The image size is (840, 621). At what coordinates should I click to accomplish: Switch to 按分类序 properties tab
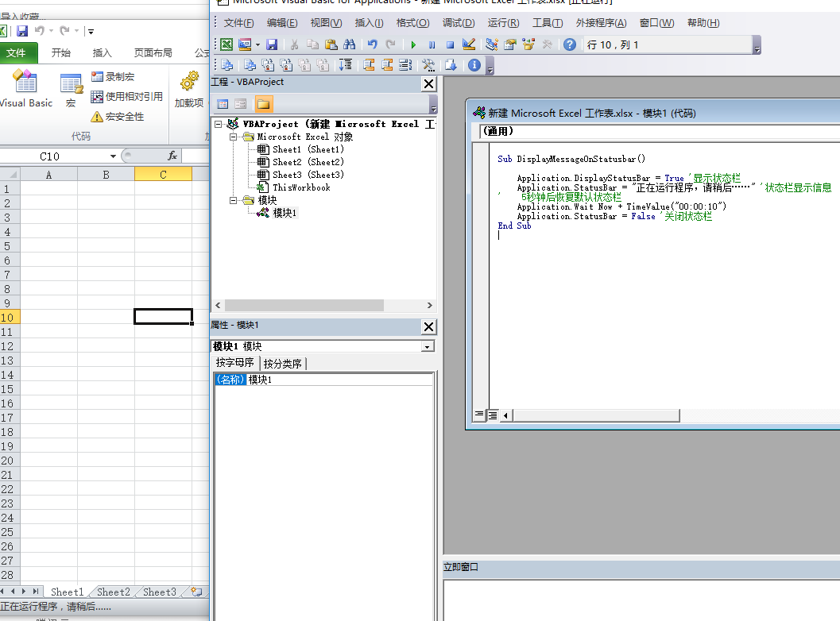pyautogui.click(x=283, y=364)
